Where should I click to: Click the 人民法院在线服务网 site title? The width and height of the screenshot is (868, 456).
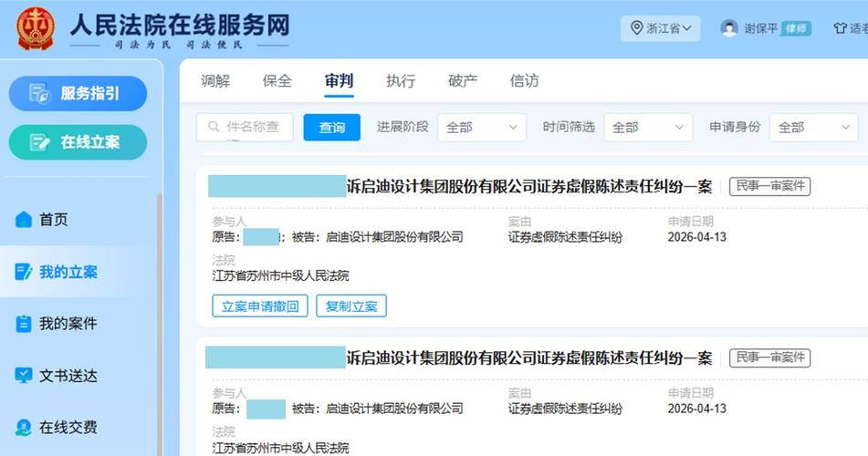pos(180,25)
